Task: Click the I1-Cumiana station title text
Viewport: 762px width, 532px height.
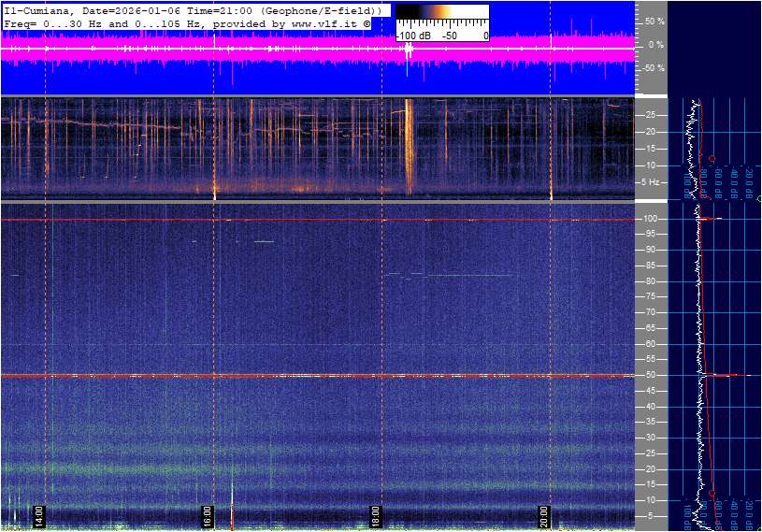Action: (x=37, y=8)
